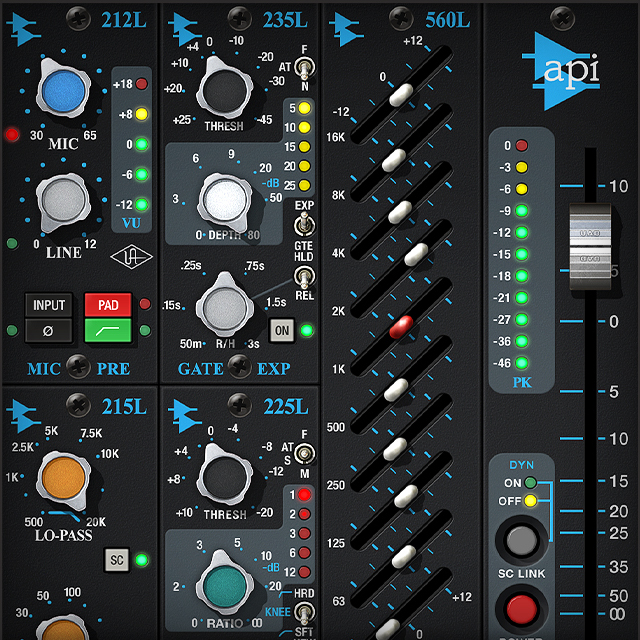Click the blue arrow logo on 225L module

pos(187,411)
